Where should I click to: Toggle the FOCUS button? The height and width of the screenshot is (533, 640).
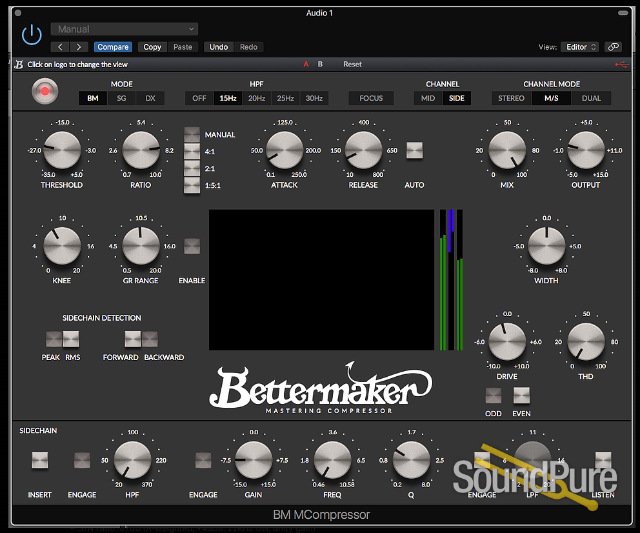tap(371, 98)
